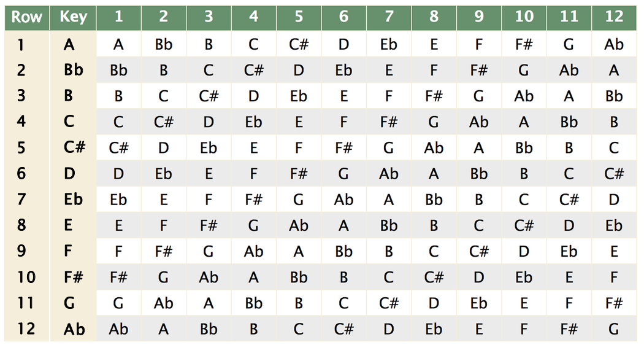Select the Bb cell in row 4, column 11
This screenshot has width=644, height=350.
click(569, 122)
